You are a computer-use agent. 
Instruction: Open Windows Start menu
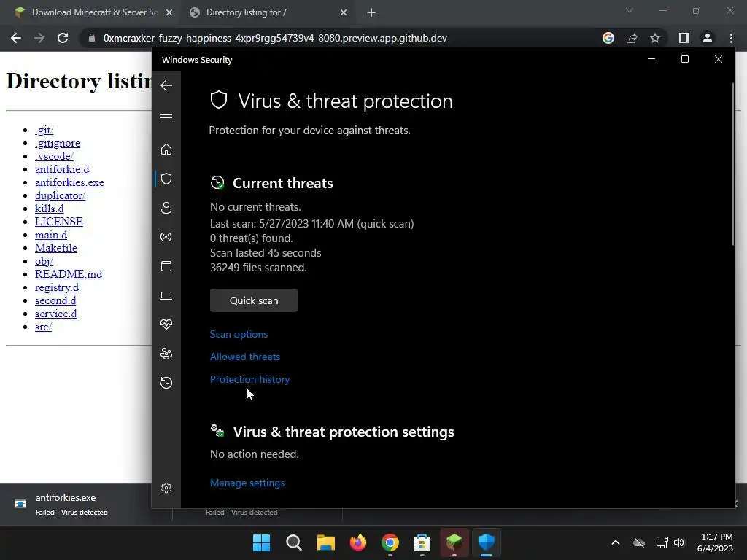tap(261, 542)
